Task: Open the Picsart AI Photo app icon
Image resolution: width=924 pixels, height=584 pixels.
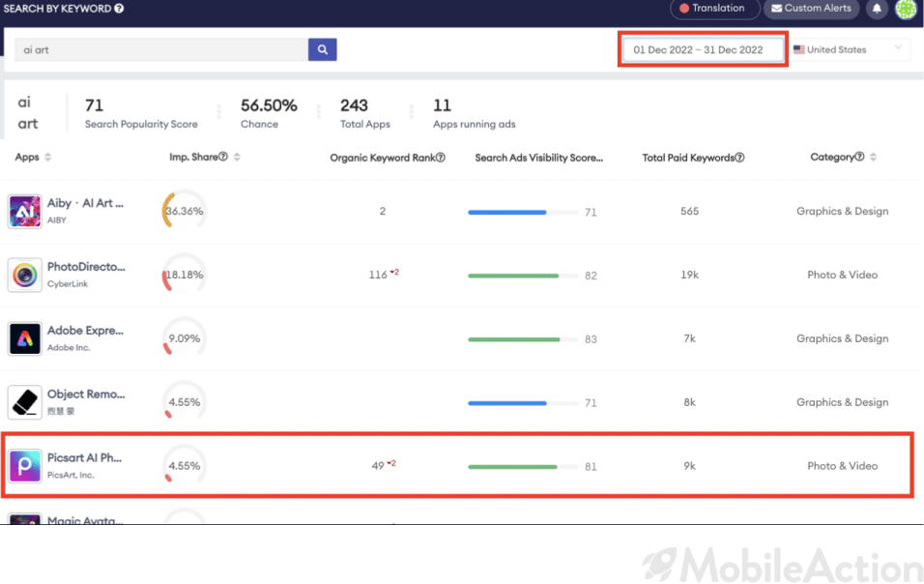Action: (25, 466)
